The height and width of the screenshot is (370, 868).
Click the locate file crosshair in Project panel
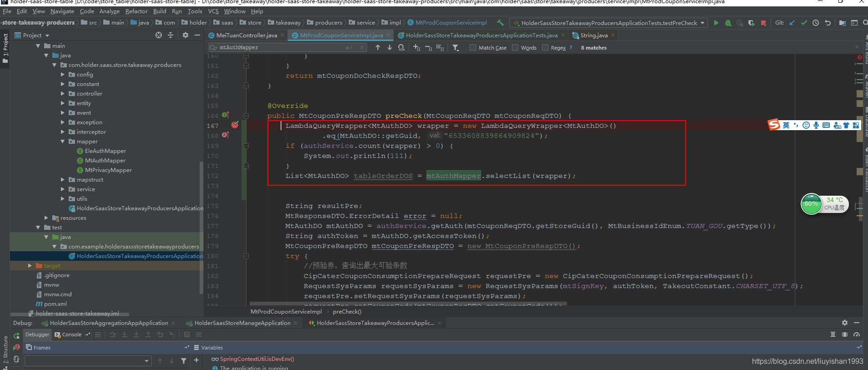point(159,35)
